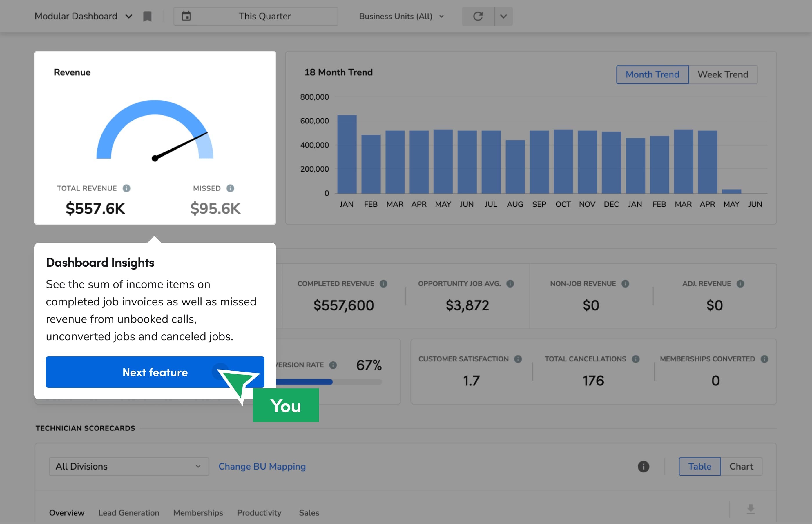Switch chart to Week Trend
812x524 pixels.
(x=722, y=74)
